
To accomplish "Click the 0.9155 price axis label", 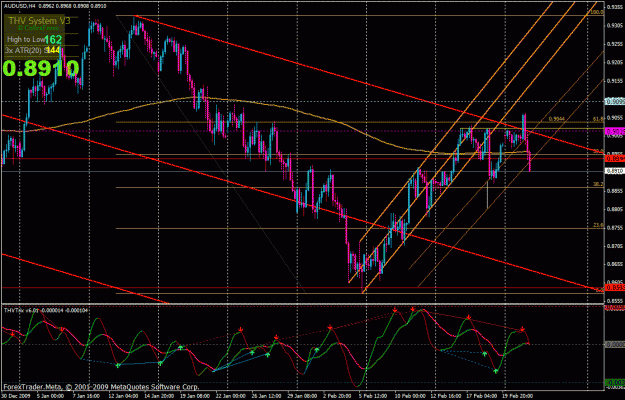I will click(x=615, y=81).
